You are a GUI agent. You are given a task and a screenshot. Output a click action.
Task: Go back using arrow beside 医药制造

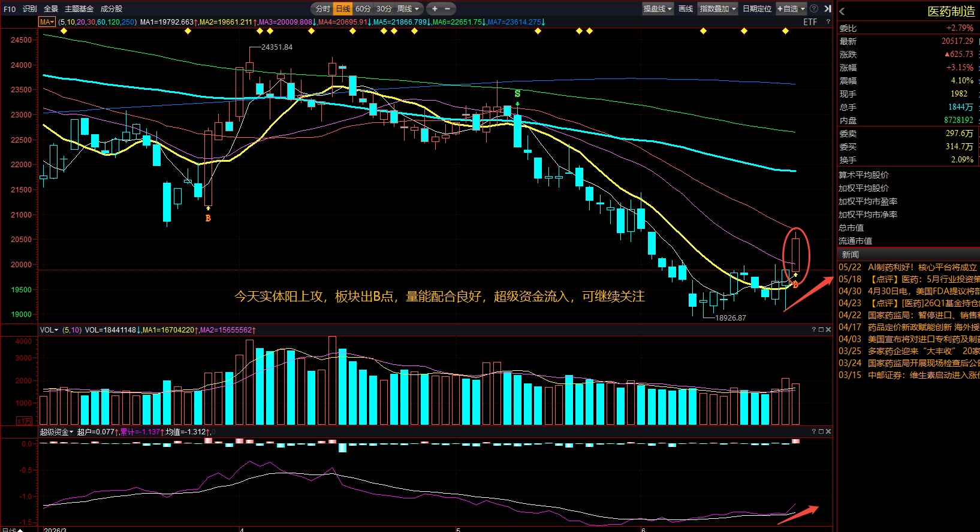[x=842, y=11]
